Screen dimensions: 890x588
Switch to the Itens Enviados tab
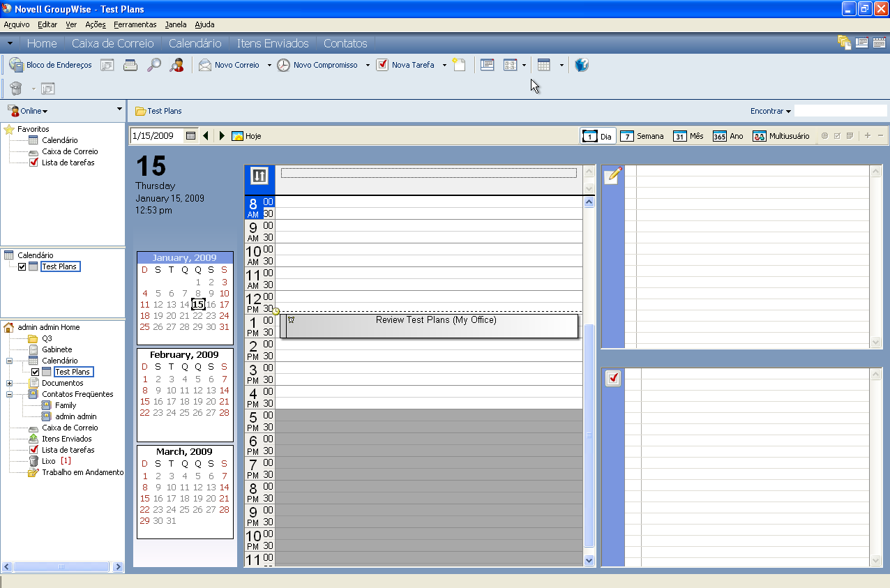tap(272, 43)
